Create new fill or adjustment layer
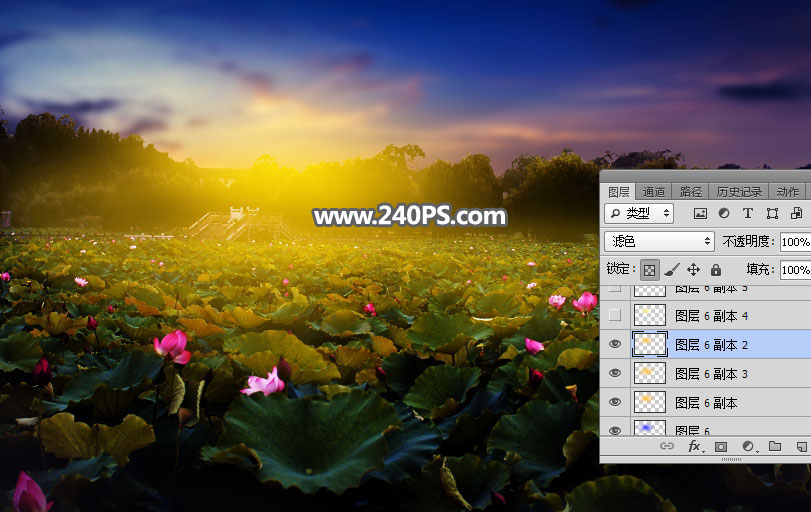The image size is (811, 512). [x=748, y=446]
